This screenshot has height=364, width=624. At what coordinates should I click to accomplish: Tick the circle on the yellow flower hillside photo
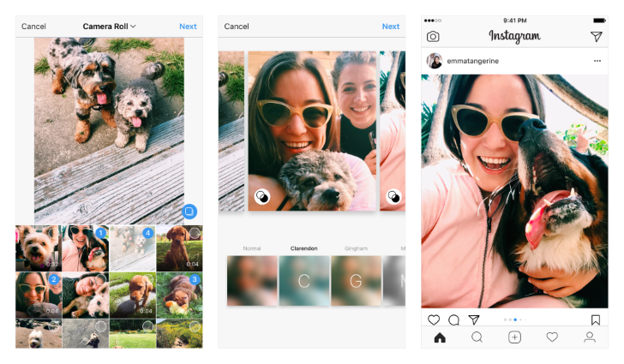(195, 326)
